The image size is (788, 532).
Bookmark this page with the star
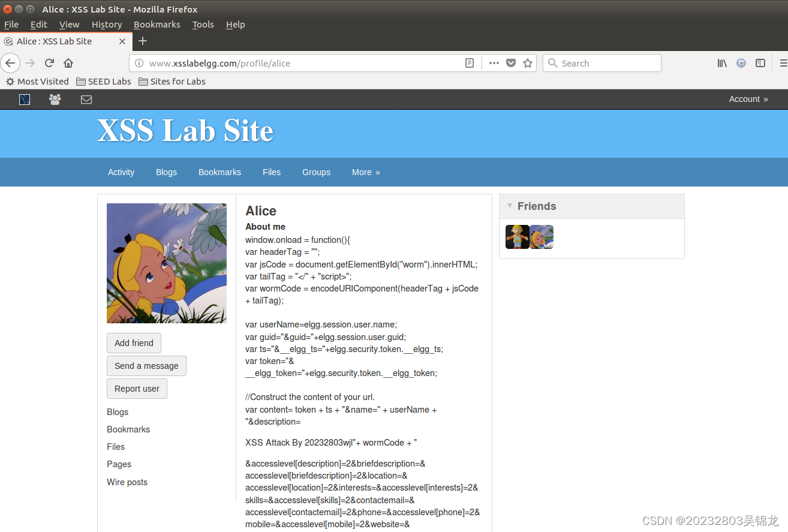[528, 63]
